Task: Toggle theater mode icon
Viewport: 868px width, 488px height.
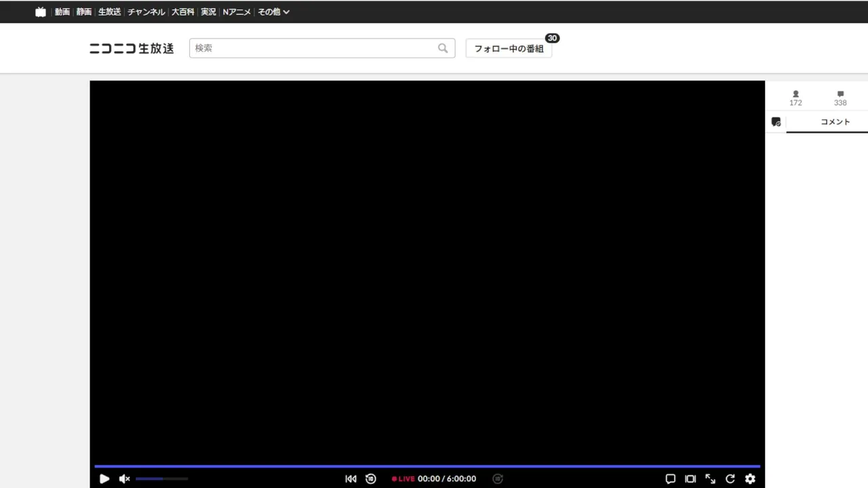Action: point(690,479)
